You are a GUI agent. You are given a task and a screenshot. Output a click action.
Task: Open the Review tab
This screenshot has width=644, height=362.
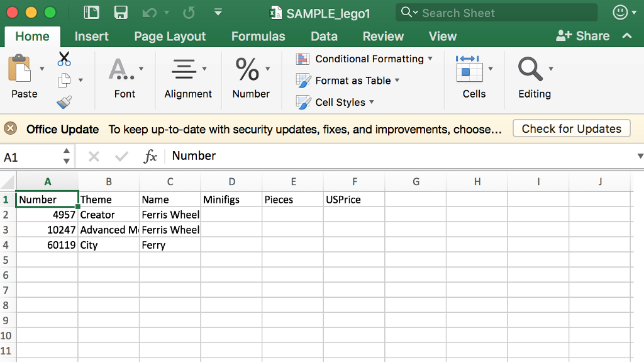click(383, 37)
